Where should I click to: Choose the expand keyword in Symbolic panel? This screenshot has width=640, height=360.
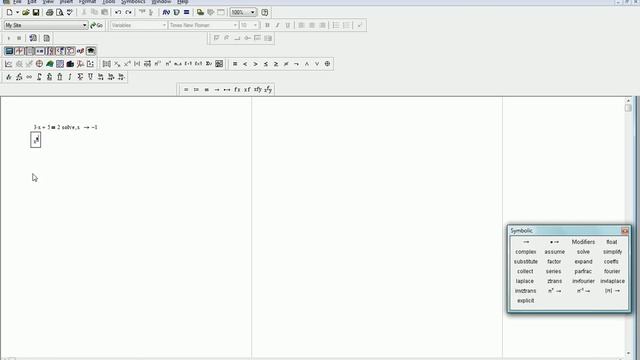tap(583, 262)
